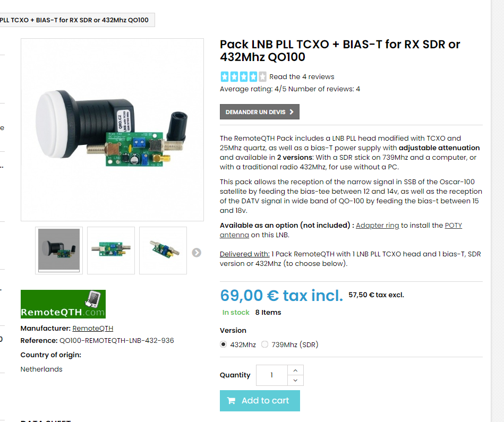The width and height of the screenshot is (504, 422).
Task: Click the next thumbnails arrow icon
Action: (x=197, y=253)
